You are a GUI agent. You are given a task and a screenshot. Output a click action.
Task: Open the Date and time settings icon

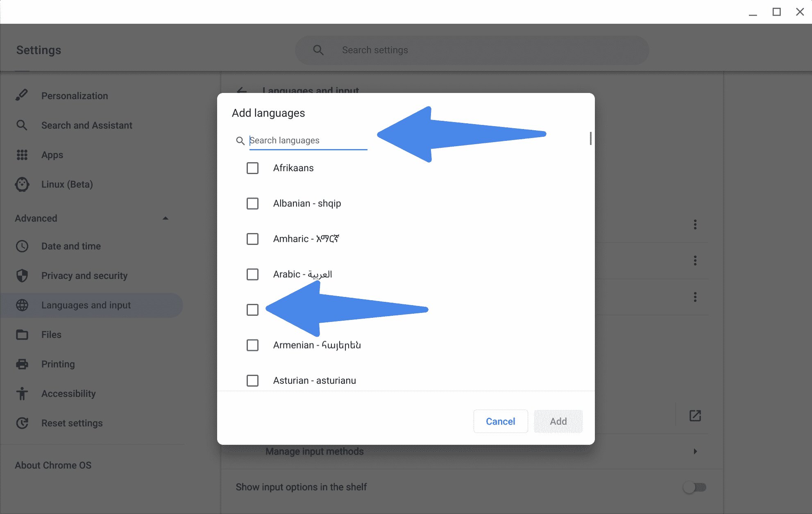click(22, 245)
